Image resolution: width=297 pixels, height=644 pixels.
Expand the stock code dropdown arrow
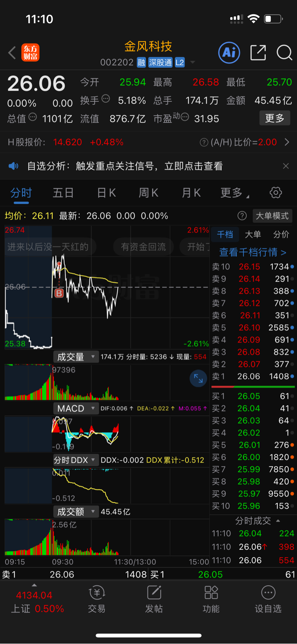point(193,62)
